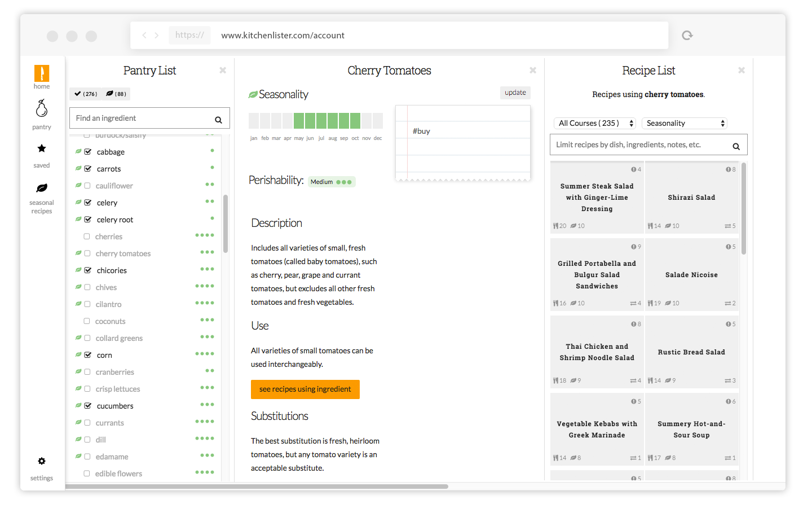Click the update button
This screenshot has height=508, width=812.
pos(515,93)
